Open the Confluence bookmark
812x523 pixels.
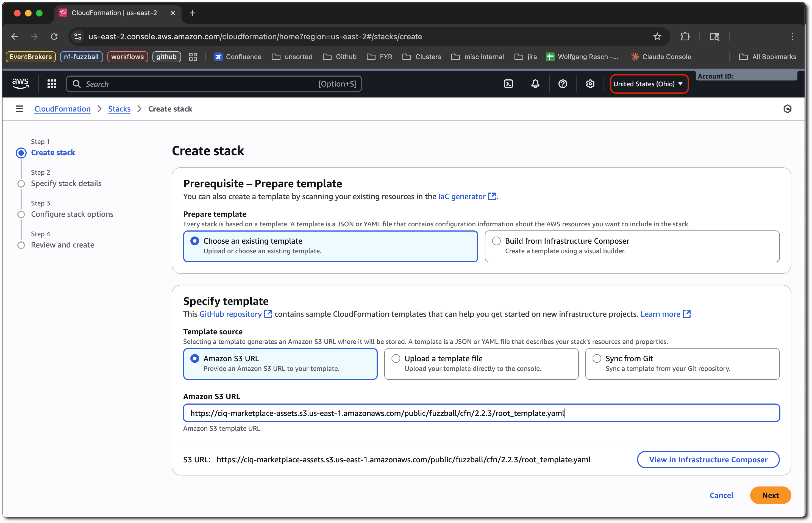(238, 57)
